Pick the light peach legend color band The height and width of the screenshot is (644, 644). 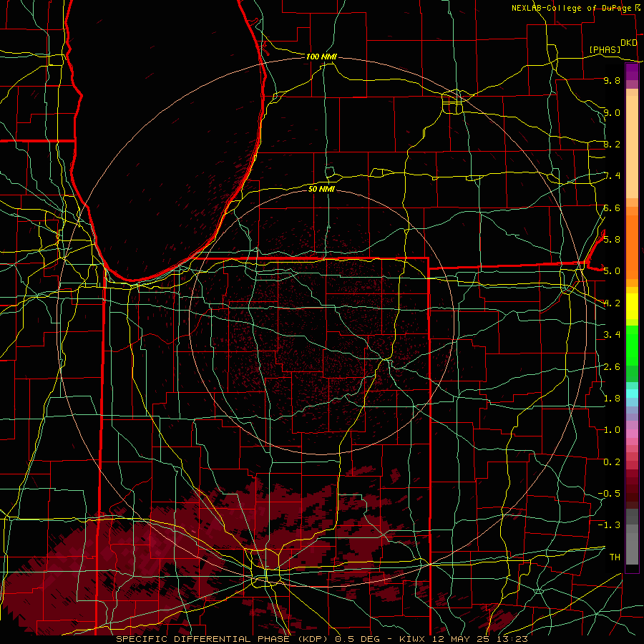click(x=632, y=147)
